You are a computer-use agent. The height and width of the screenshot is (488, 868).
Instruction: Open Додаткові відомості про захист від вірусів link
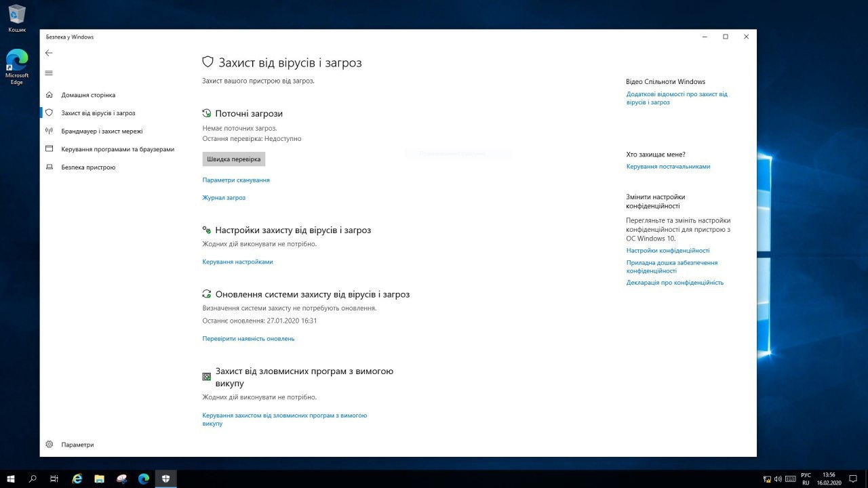pos(677,98)
